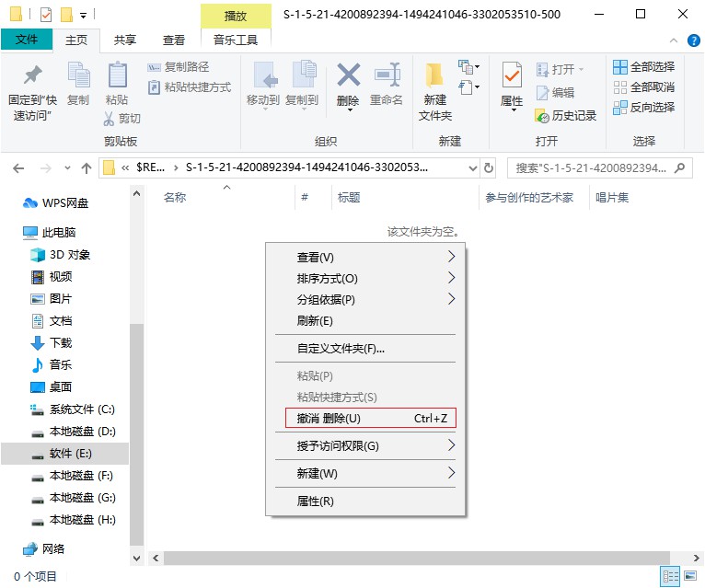Click the Album (唱片集) column header
The height and width of the screenshot is (588, 705).
coord(612,197)
